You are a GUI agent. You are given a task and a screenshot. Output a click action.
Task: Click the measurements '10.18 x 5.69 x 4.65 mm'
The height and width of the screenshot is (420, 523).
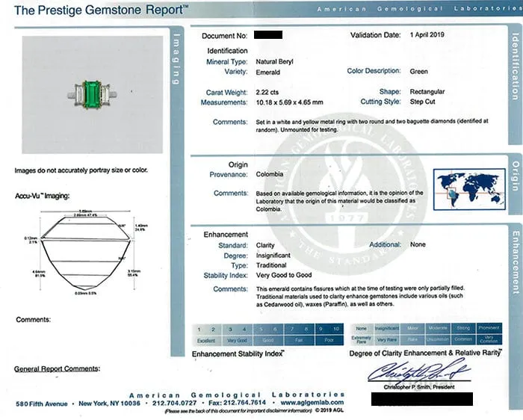[290, 102]
